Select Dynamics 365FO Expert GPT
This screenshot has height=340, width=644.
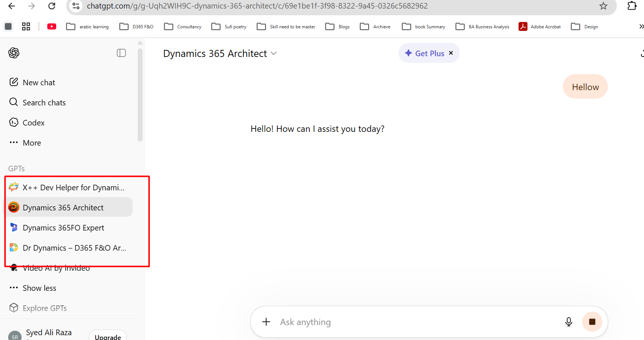click(x=63, y=228)
